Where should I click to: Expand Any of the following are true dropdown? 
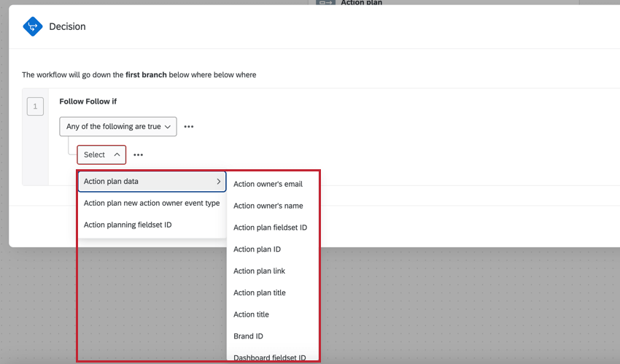pos(118,126)
